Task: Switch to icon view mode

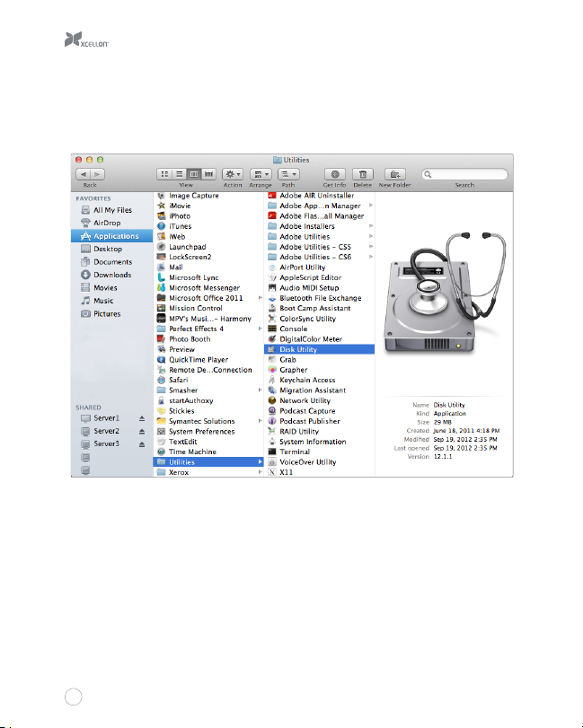Action: tap(164, 174)
